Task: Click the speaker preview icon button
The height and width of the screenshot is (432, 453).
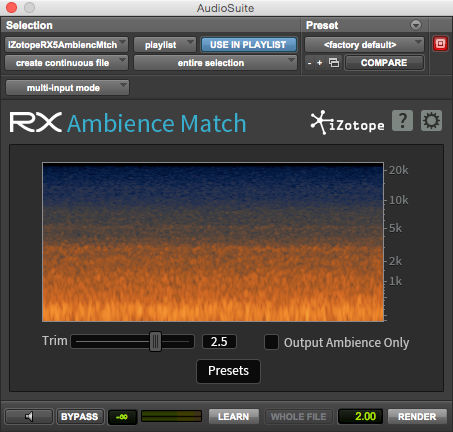Action: (x=29, y=416)
